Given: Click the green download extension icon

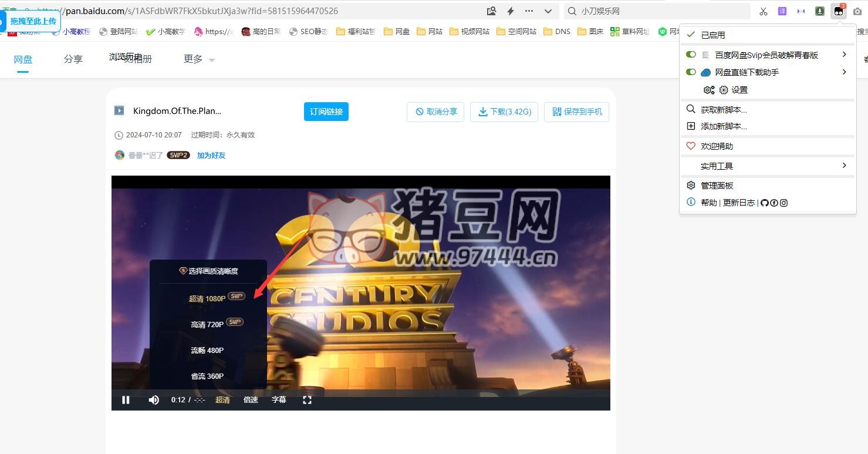Looking at the screenshot, I should tap(820, 11).
